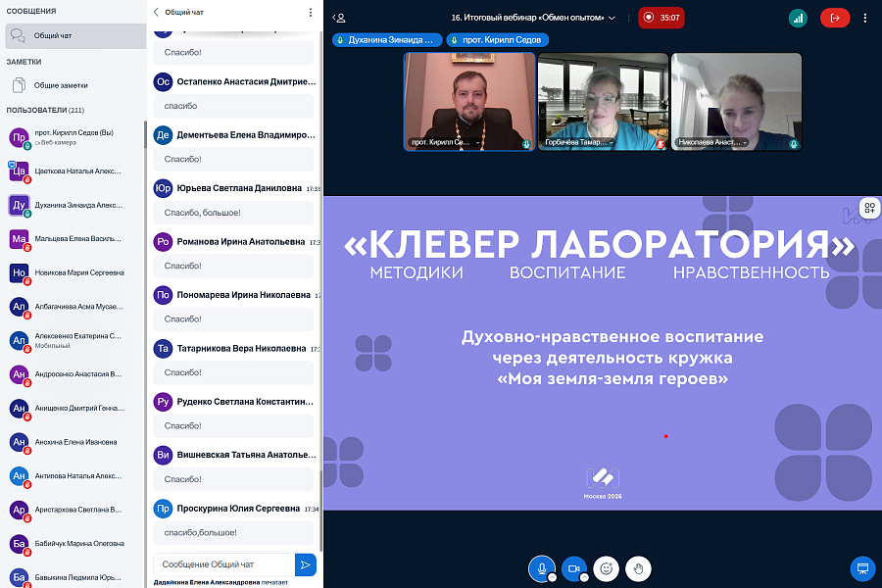Open the Общий чат conversation entry
882x588 pixels.
click(75, 36)
